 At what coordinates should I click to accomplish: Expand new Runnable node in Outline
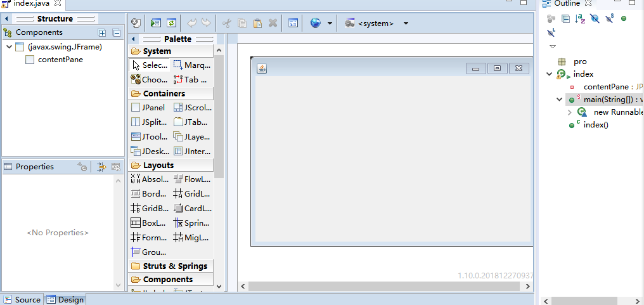(x=569, y=112)
